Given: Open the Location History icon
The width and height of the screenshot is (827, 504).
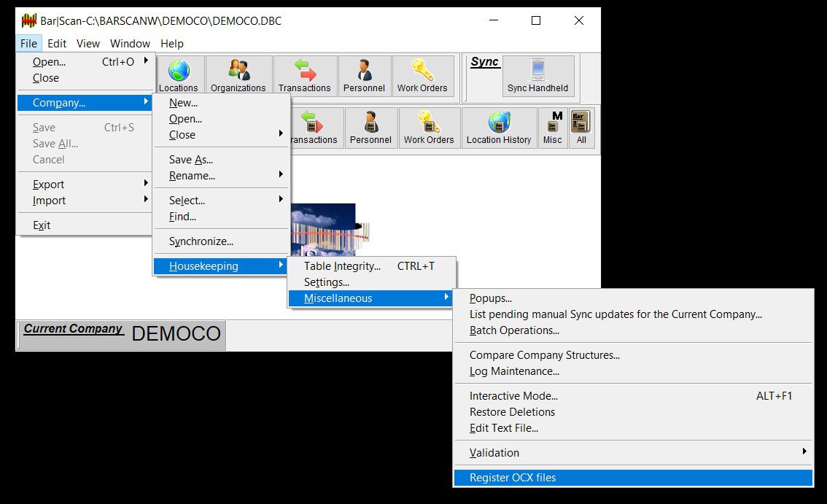Looking at the screenshot, I should coord(499,128).
